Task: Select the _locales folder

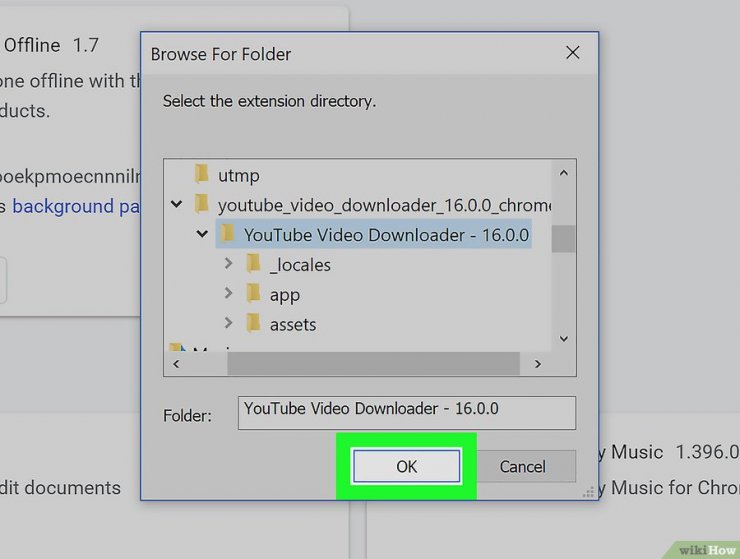Action: 300,265
